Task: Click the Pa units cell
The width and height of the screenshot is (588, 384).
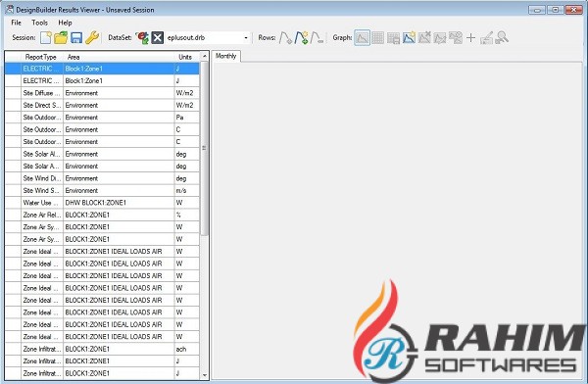Action: click(x=187, y=118)
